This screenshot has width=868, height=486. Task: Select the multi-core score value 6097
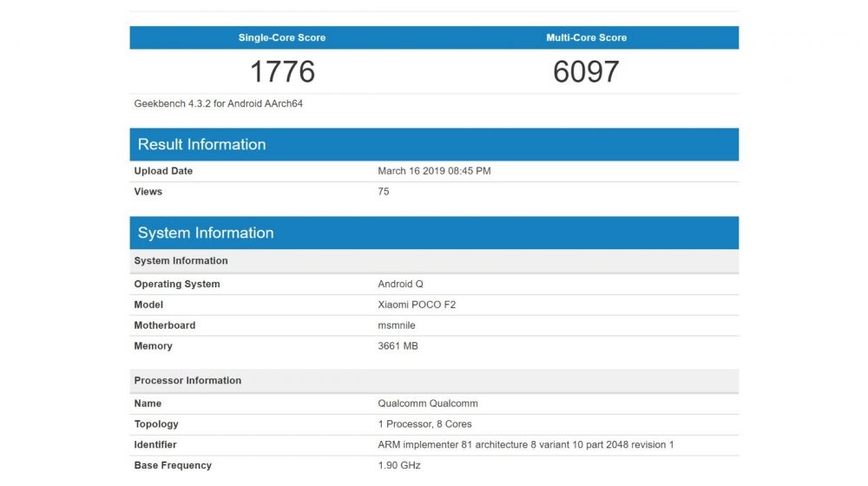click(586, 71)
